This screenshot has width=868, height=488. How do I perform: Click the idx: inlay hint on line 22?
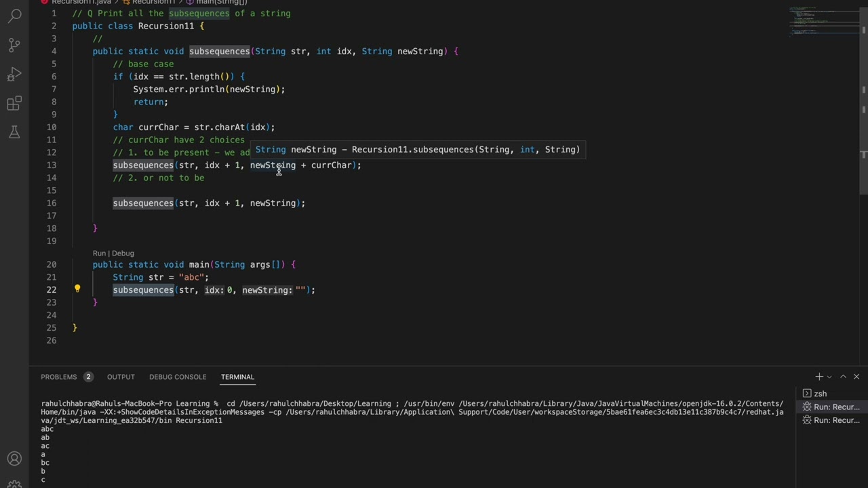(x=214, y=290)
